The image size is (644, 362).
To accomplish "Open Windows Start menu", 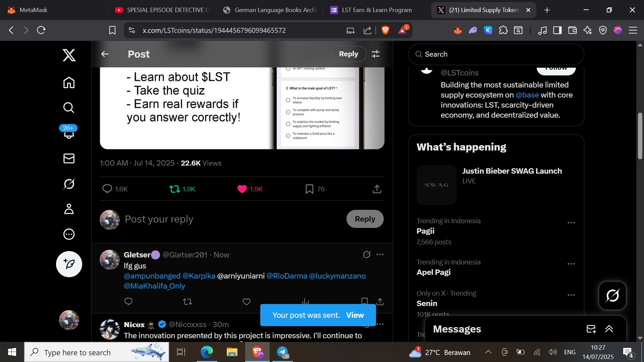I will coord(12,352).
